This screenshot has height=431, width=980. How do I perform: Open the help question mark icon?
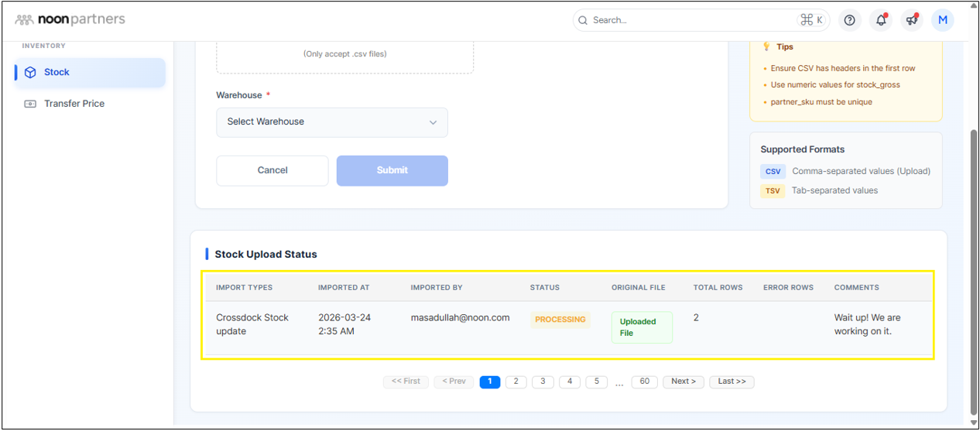[x=849, y=20]
